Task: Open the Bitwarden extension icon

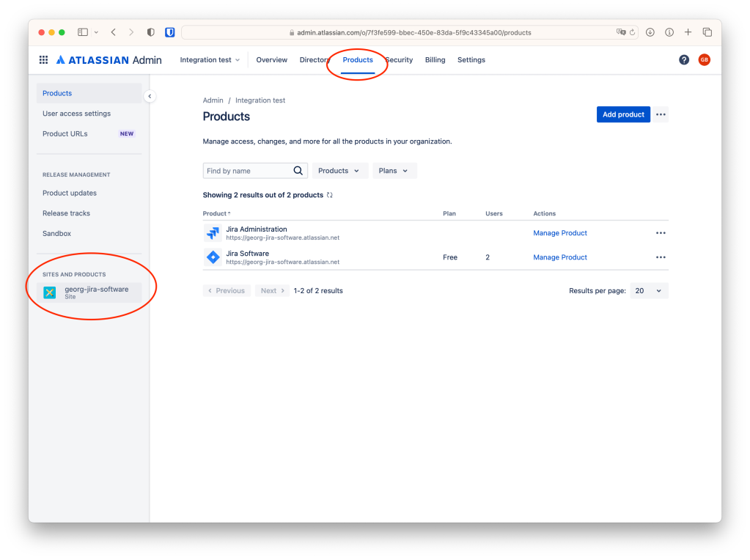Action: point(169,32)
